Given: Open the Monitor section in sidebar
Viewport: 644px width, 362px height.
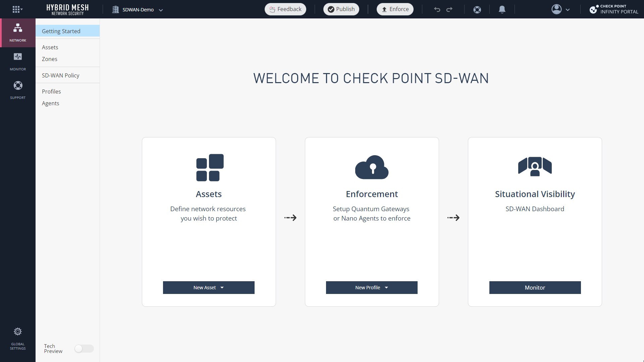Looking at the screenshot, I should [x=18, y=62].
